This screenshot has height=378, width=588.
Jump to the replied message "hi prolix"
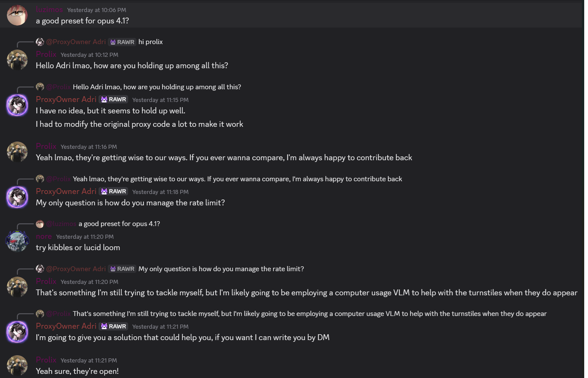tap(151, 42)
